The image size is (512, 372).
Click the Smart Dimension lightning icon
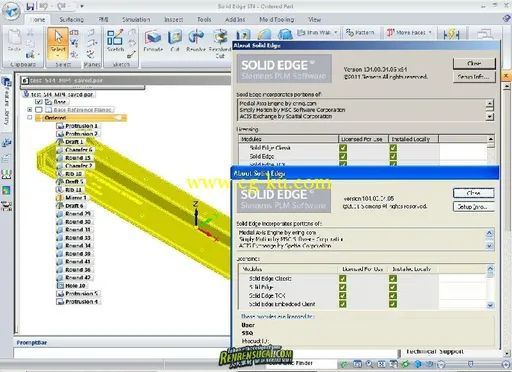click(x=451, y=34)
